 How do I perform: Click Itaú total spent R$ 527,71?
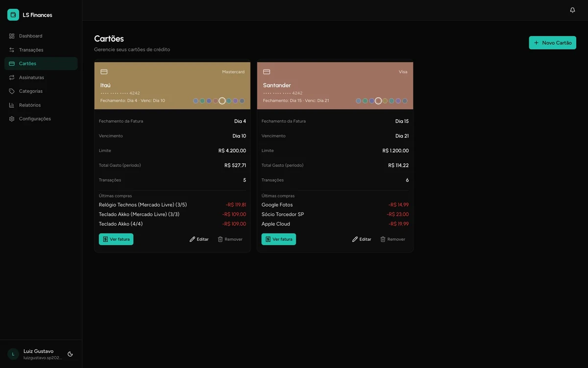click(x=235, y=165)
